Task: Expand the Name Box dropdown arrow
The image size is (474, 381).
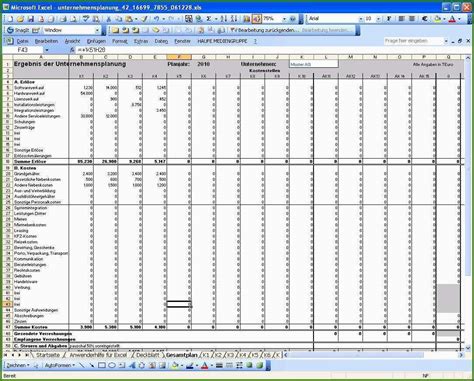Action: (x=47, y=50)
